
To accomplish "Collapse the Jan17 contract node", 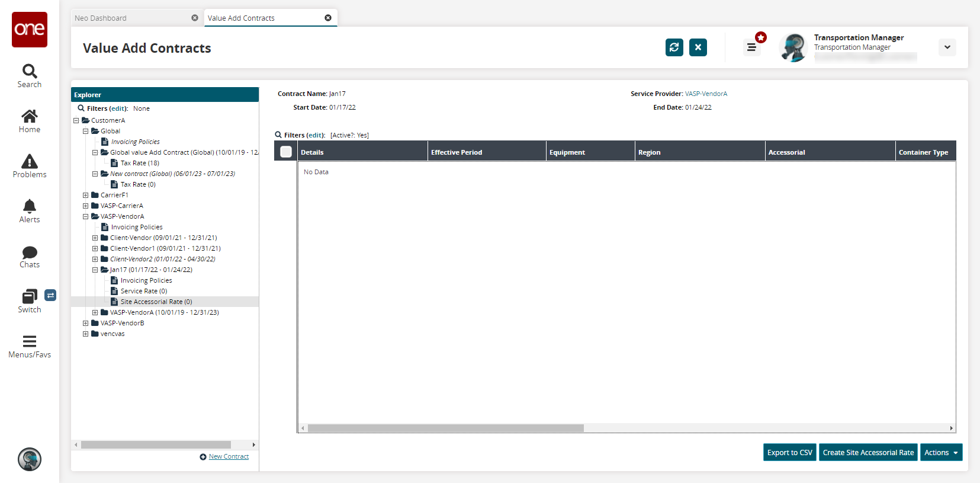I will click(95, 270).
